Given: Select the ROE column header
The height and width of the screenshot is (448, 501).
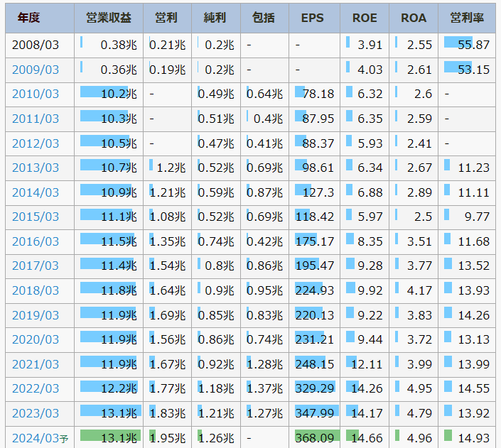Looking at the screenshot, I should pos(365,18).
